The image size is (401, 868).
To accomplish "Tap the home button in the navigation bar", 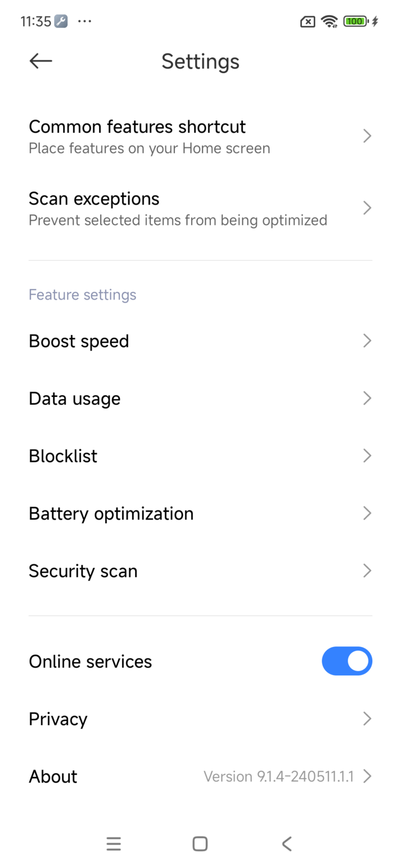I will pyautogui.click(x=200, y=843).
